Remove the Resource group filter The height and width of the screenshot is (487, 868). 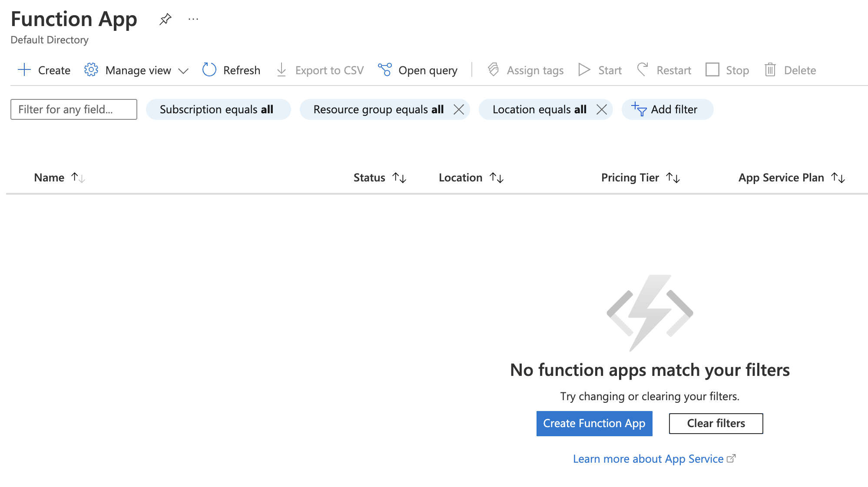(x=459, y=109)
